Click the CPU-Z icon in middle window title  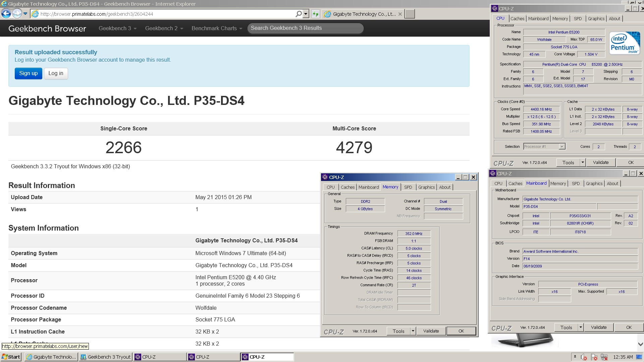tap(324, 177)
